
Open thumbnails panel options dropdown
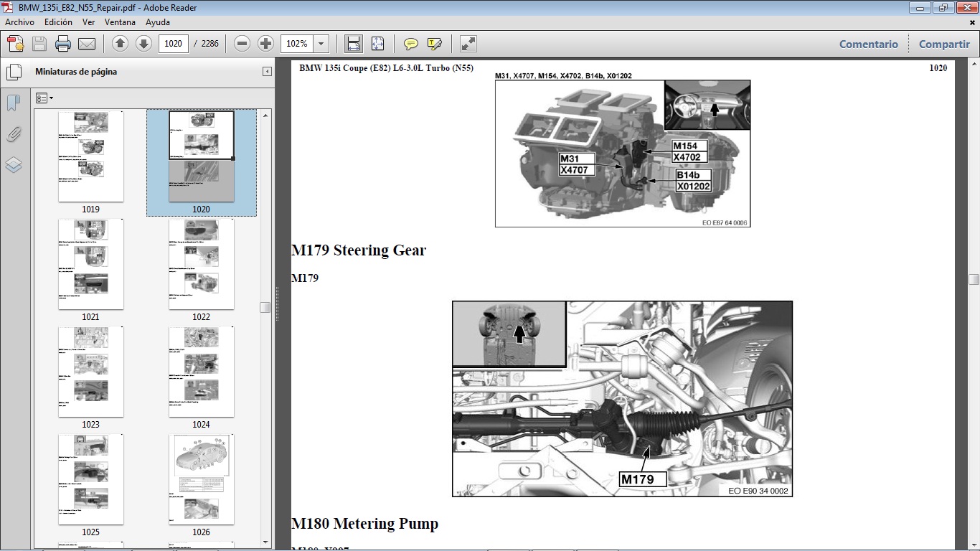point(44,98)
